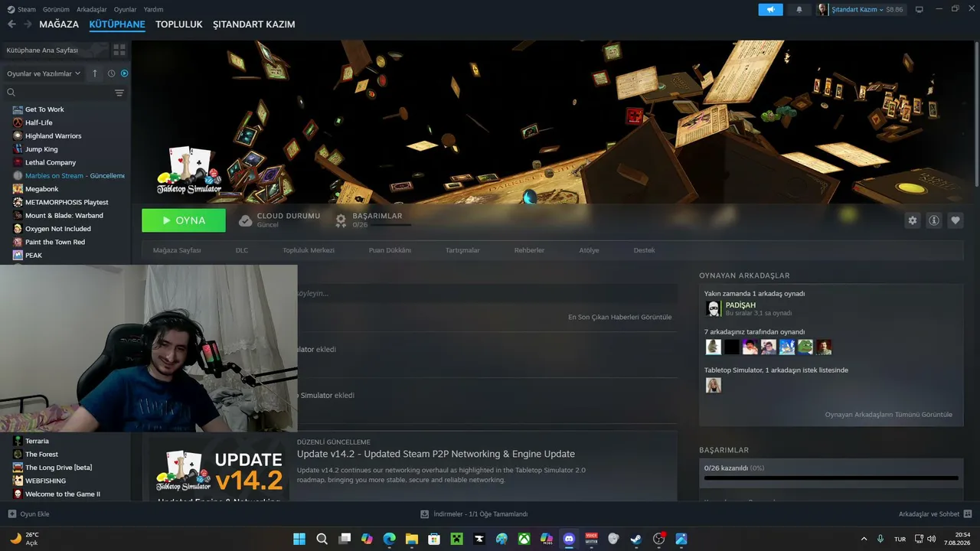Open Destek support link

[644, 250]
